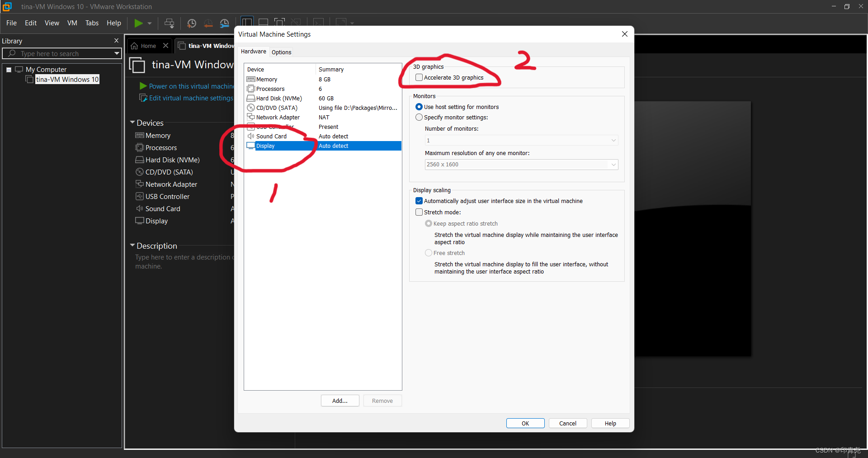Click the VMware Workstation logo in title bar
868x458 pixels.
pos(7,7)
